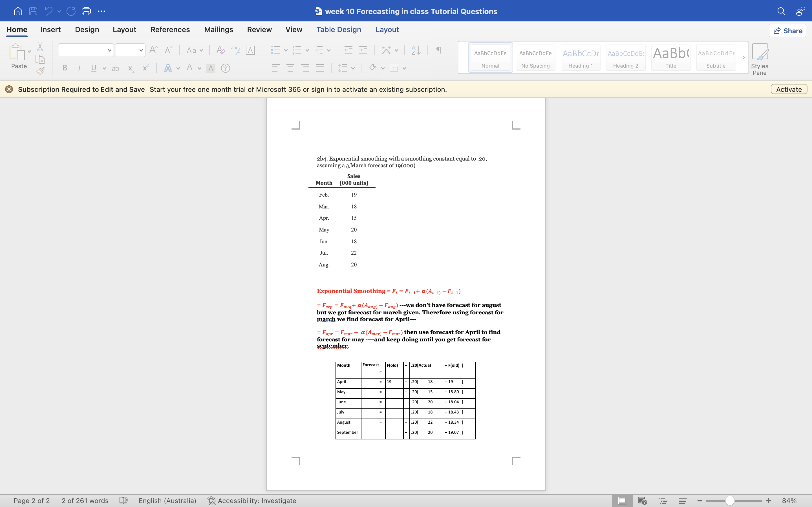Apply superscript formatting
Viewport: 812px width, 507px height.
point(145,68)
